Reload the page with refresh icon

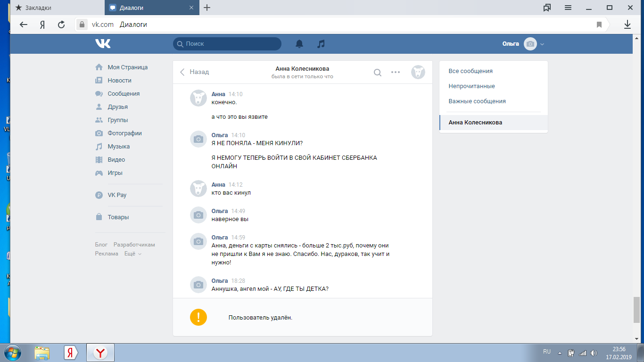(x=61, y=25)
